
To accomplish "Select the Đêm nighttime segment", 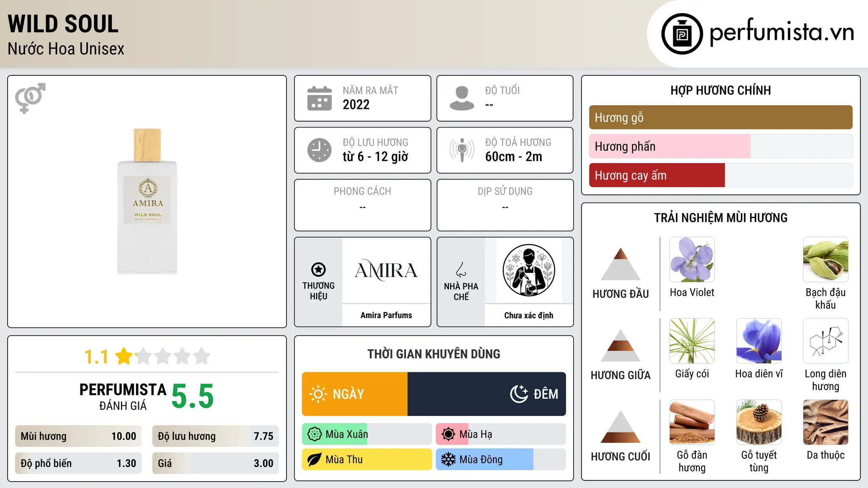I will [x=487, y=394].
